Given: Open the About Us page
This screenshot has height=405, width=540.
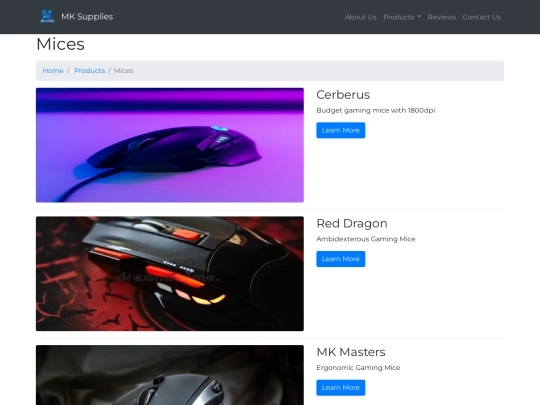Looking at the screenshot, I should pos(361,17).
